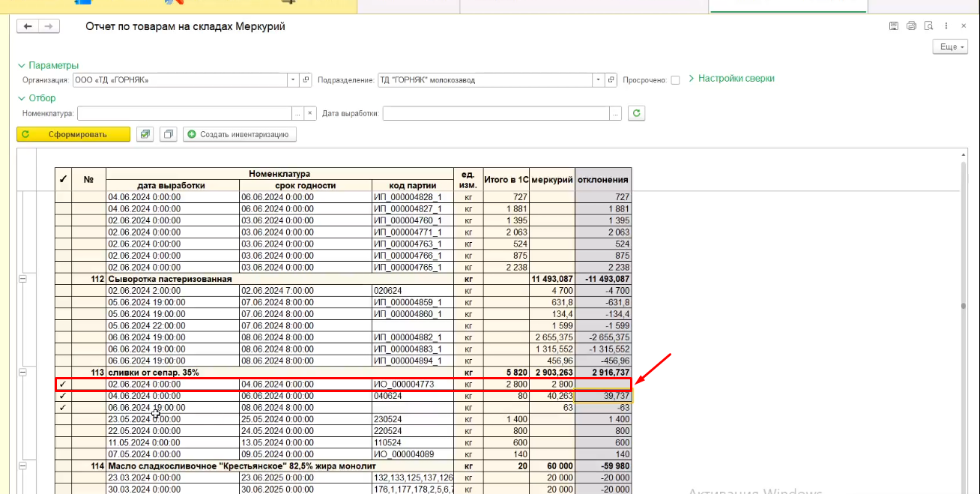This screenshot has height=494, width=980.
Task: Open the Организация dropdown arrow
Action: [293, 79]
